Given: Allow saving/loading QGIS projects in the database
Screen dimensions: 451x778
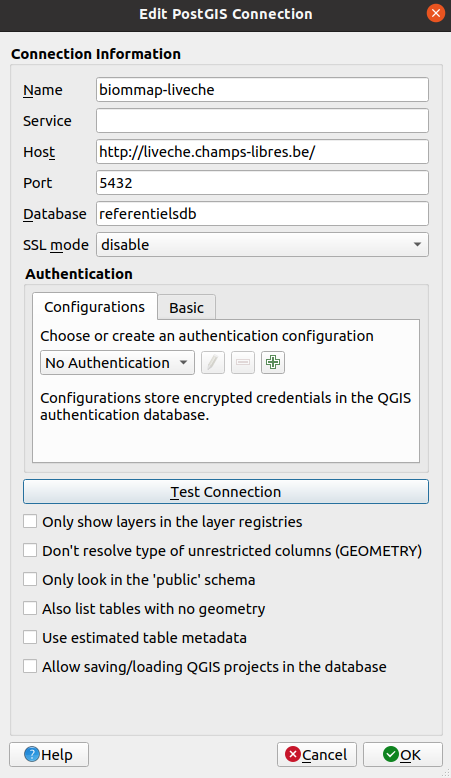Looking at the screenshot, I should coord(30,666).
